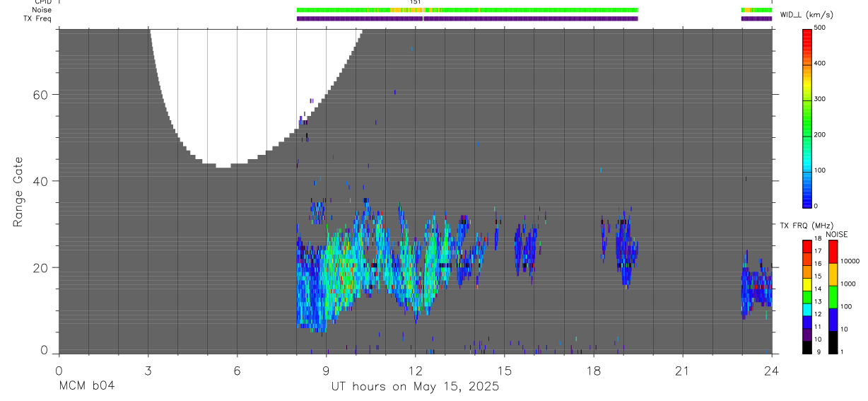Select the "UT hours on May 15, 2025" label

click(x=415, y=386)
